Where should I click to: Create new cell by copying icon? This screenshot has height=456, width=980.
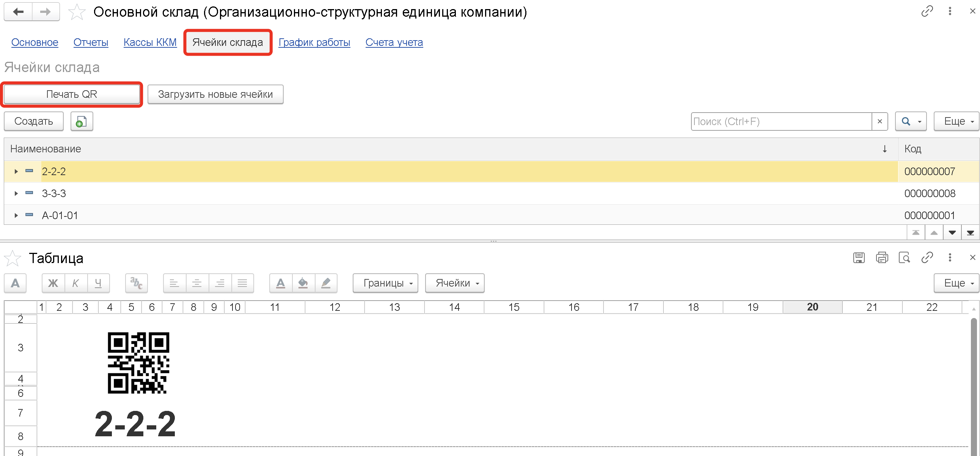click(x=82, y=121)
